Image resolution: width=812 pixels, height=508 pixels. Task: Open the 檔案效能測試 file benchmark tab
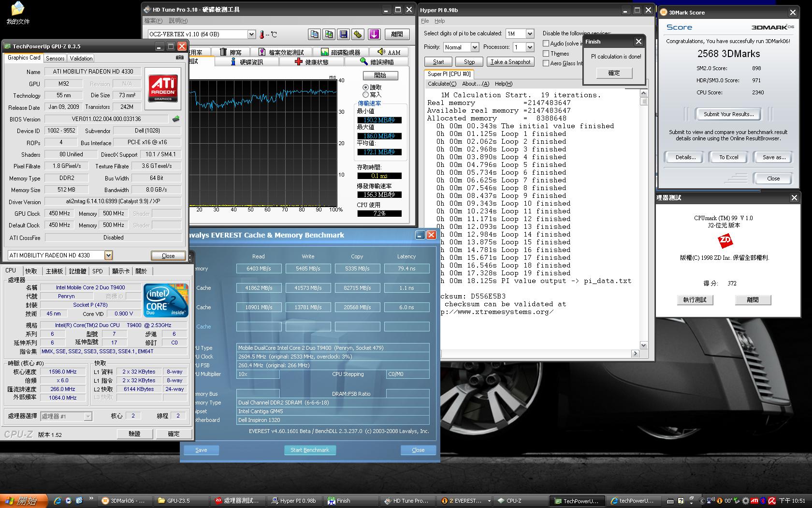pos(281,52)
